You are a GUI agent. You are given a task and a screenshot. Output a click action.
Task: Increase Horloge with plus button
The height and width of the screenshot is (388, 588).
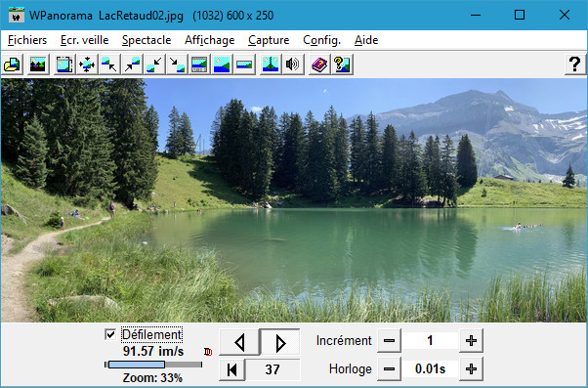pyautogui.click(x=471, y=368)
